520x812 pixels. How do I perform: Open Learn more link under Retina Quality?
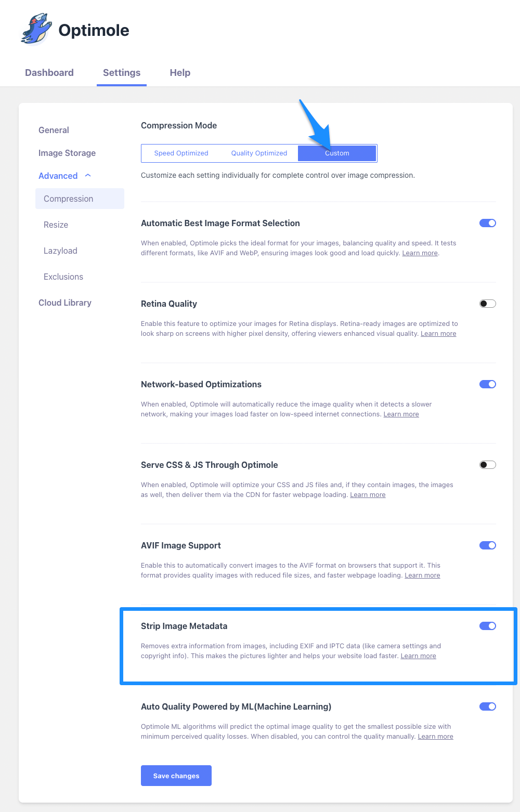click(438, 334)
